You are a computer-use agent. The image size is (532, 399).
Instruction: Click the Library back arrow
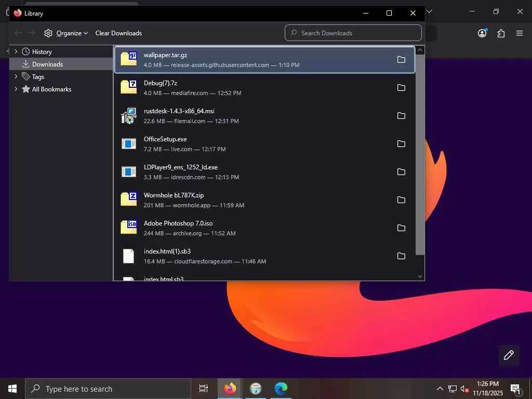point(18,33)
